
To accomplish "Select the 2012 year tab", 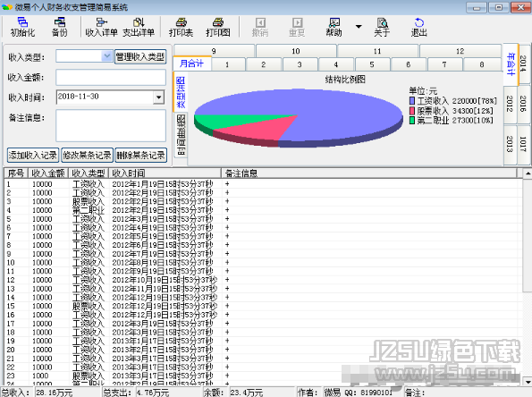I will 510,104.
